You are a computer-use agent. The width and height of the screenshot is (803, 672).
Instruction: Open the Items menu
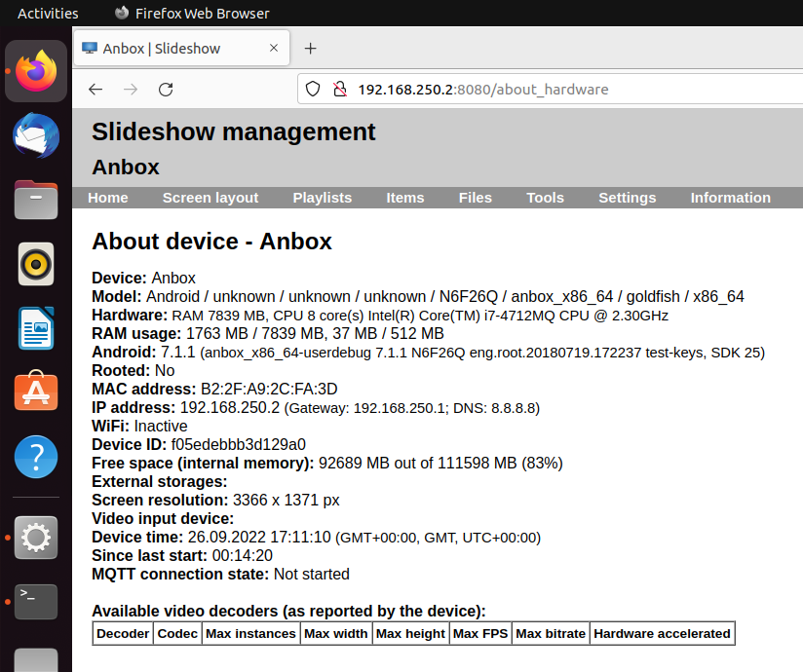(405, 198)
